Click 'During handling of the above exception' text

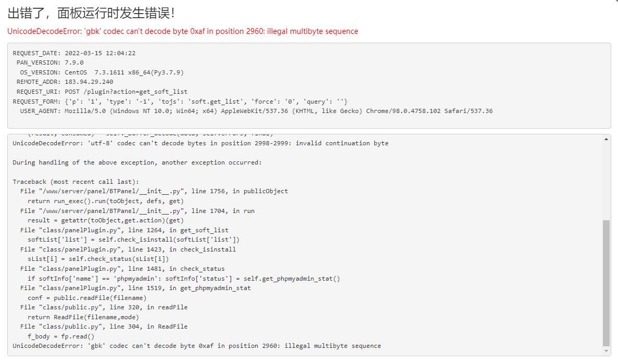[x=137, y=162]
